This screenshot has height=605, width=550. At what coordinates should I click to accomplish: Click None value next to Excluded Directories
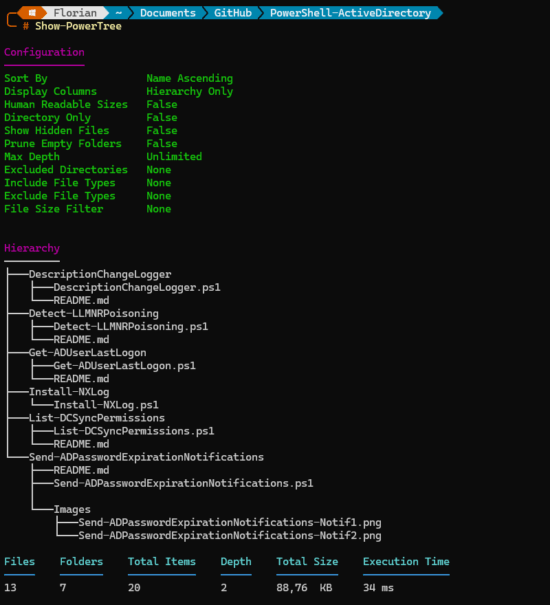click(x=159, y=170)
